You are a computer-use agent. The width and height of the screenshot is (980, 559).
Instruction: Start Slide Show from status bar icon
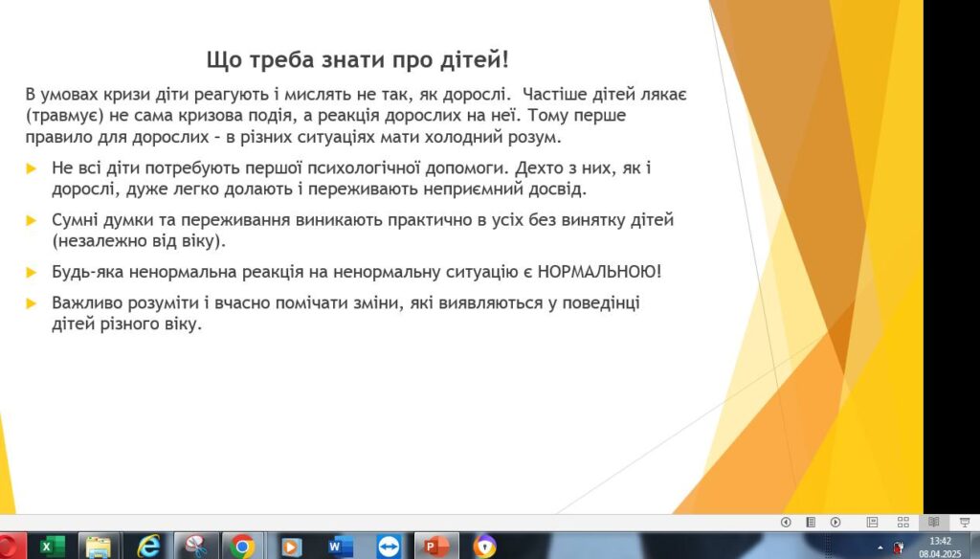click(x=965, y=522)
